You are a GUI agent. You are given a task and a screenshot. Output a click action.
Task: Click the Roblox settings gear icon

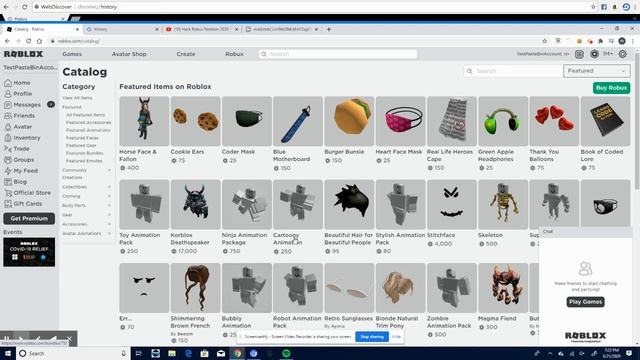click(622, 54)
